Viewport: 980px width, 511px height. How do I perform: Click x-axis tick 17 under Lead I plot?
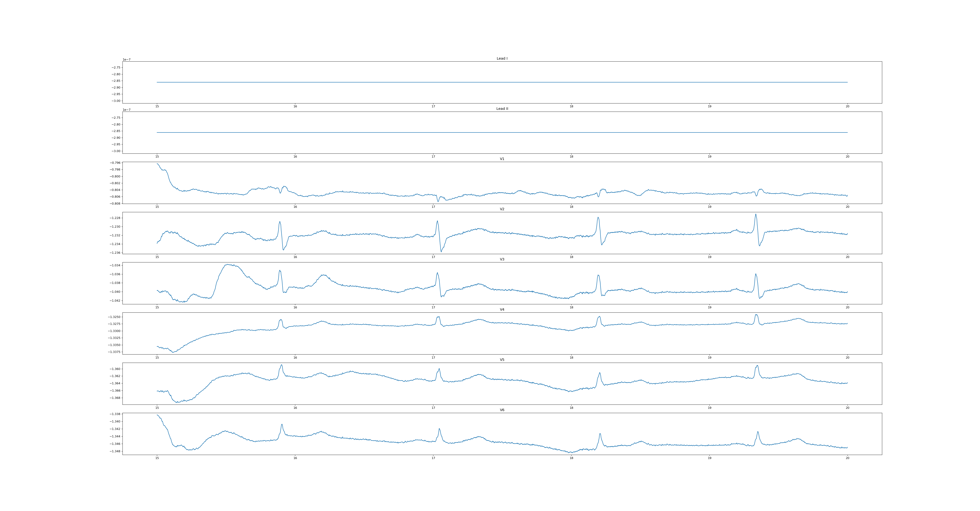point(433,106)
